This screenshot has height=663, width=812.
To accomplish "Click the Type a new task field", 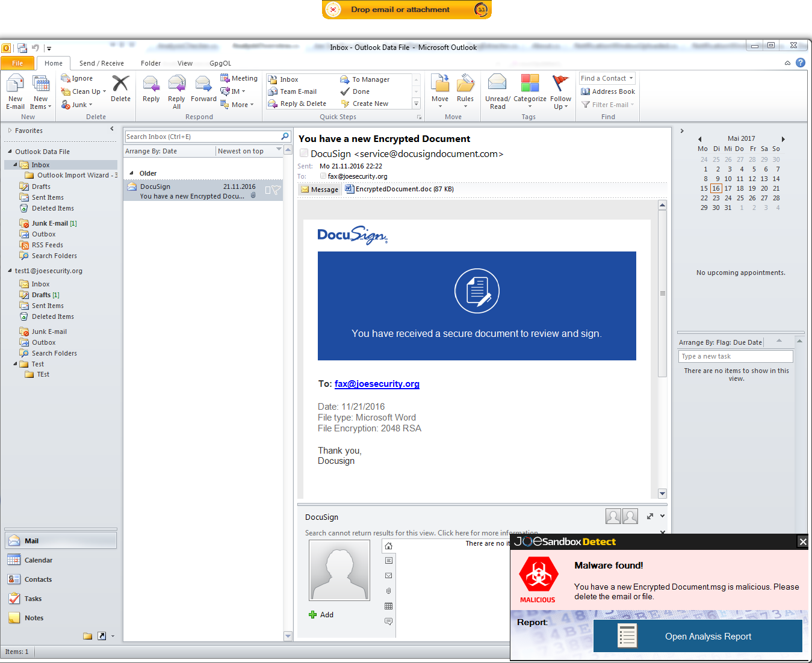I will pyautogui.click(x=736, y=356).
